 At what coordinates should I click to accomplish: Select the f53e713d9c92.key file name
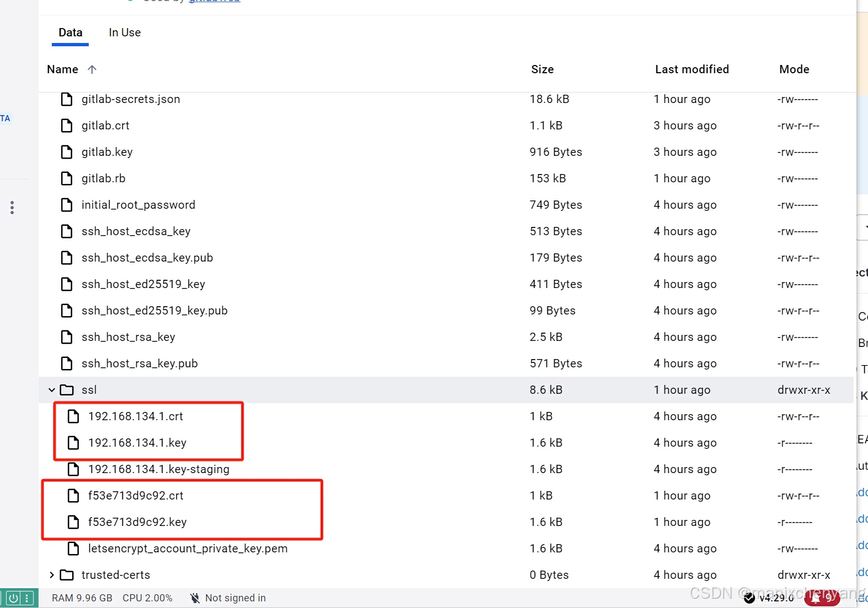coord(137,522)
